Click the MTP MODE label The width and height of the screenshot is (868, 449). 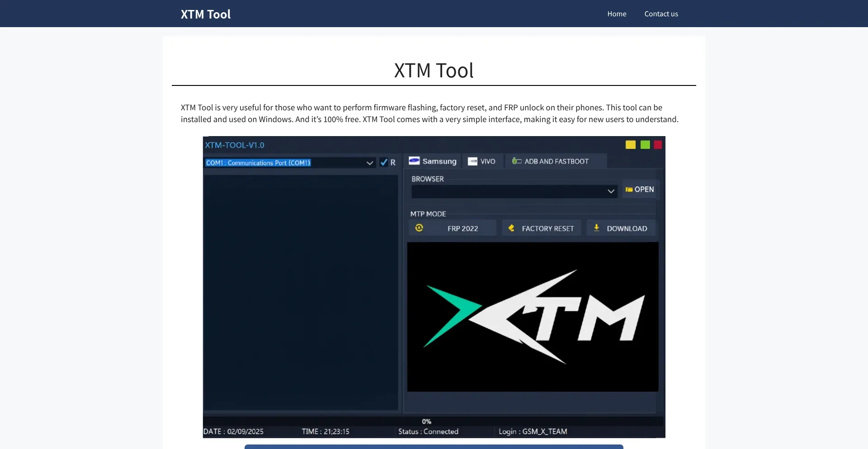click(428, 214)
